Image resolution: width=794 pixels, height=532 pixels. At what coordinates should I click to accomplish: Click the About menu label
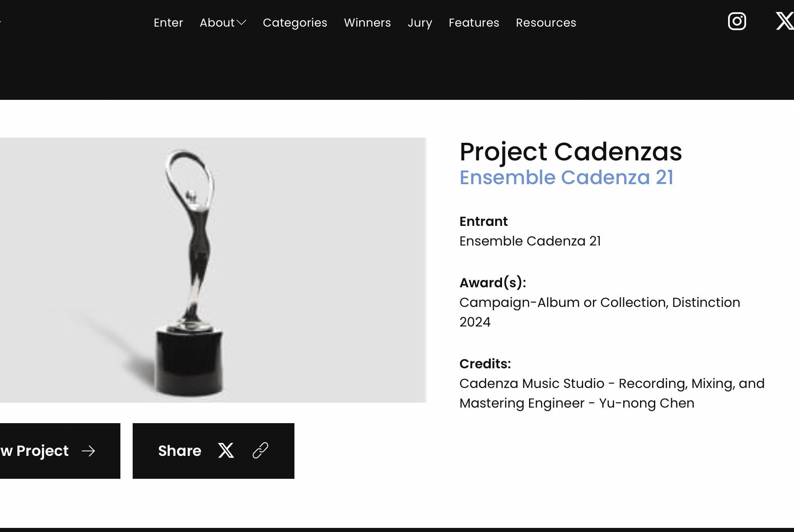click(217, 23)
